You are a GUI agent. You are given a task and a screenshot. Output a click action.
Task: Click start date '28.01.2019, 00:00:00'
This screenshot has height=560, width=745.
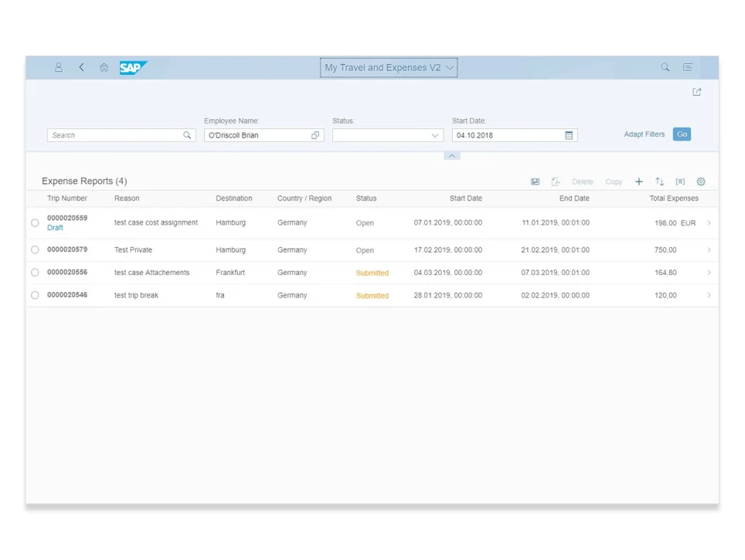448,295
